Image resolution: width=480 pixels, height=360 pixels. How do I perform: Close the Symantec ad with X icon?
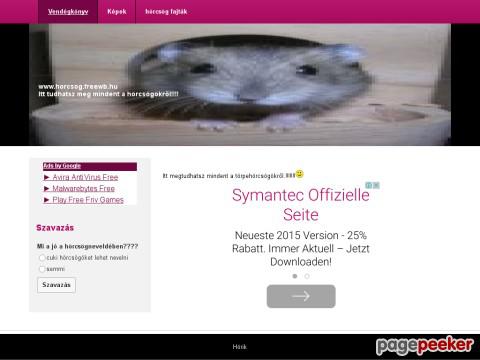[376, 185]
